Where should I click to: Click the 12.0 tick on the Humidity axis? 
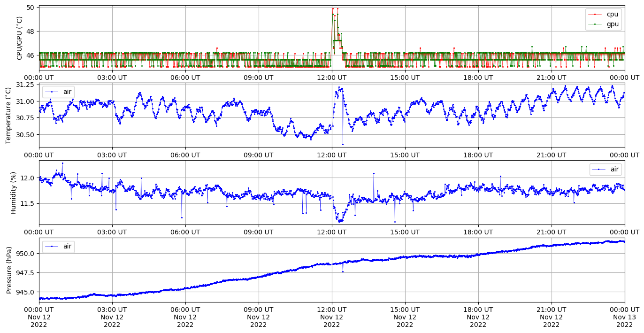28,178
